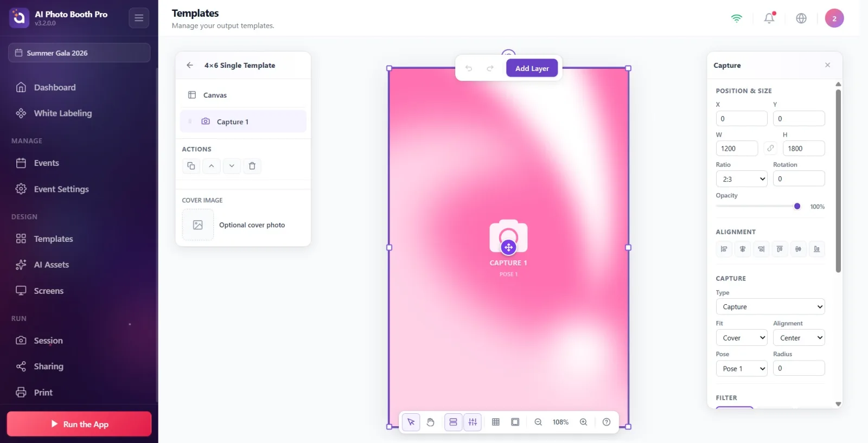Screen dimensions: 868x443
Task: Click Run the App button
Action: point(79,424)
